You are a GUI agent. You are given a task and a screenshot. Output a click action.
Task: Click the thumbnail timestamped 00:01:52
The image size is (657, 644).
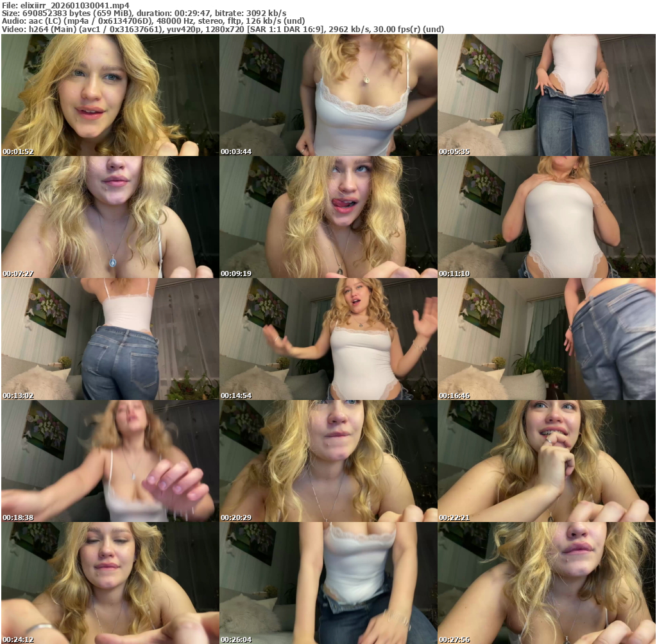[x=110, y=94]
